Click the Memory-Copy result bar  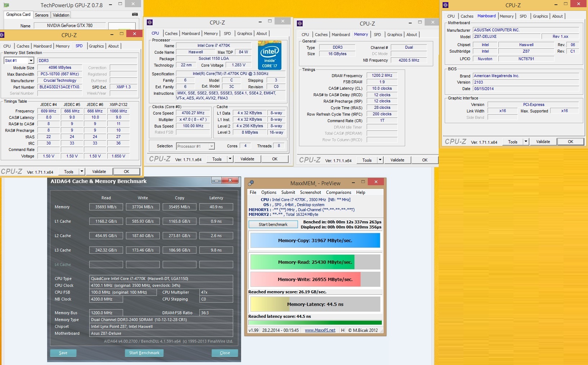point(315,240)
